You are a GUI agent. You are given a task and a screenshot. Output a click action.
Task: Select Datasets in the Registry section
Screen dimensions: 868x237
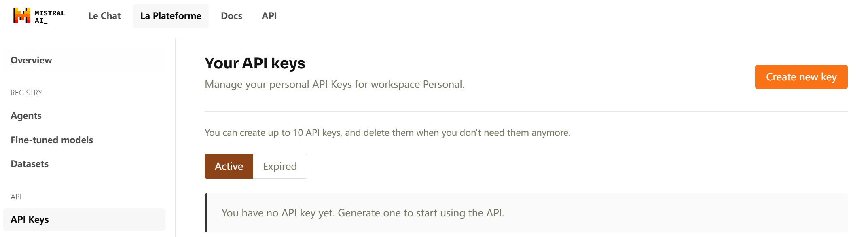point(84,164)
